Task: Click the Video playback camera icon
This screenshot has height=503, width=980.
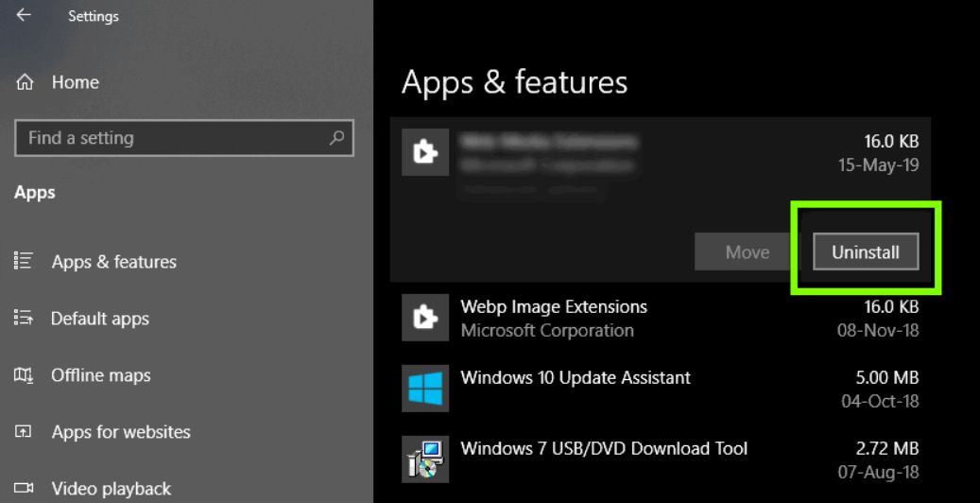Action: click(24, 487)
